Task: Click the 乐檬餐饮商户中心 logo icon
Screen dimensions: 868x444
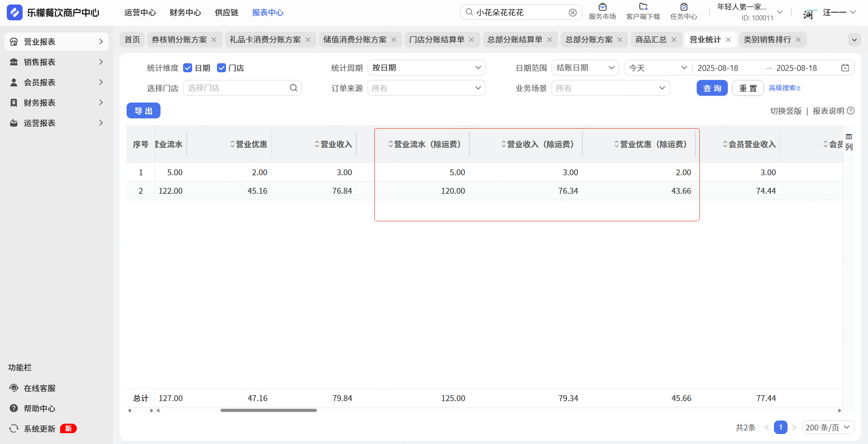Action: click(x=14, y=13)
